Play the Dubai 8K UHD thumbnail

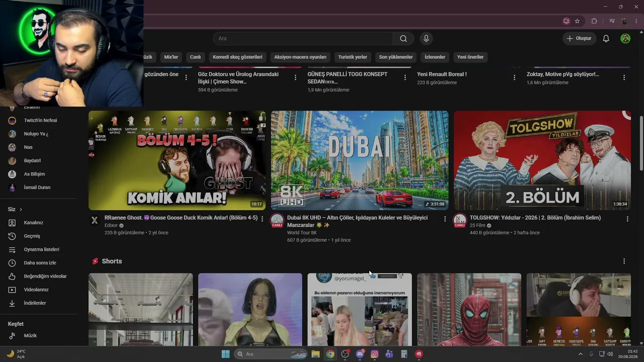[x=360, y=160]
